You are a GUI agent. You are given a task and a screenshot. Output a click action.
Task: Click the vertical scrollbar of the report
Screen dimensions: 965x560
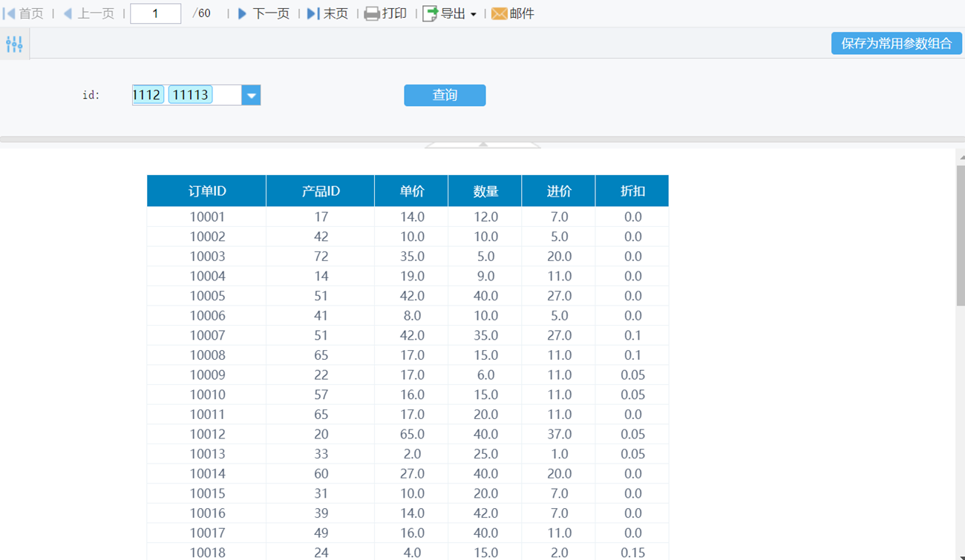[961, 237]
